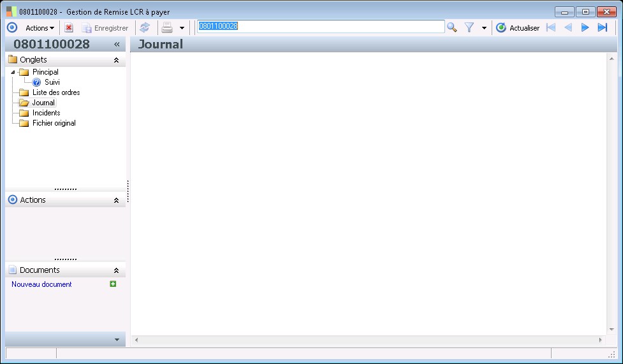Open the sidebar bottom dropdown arrow
The width and height of the screenshot is (623, 364).
coord(117,340)
